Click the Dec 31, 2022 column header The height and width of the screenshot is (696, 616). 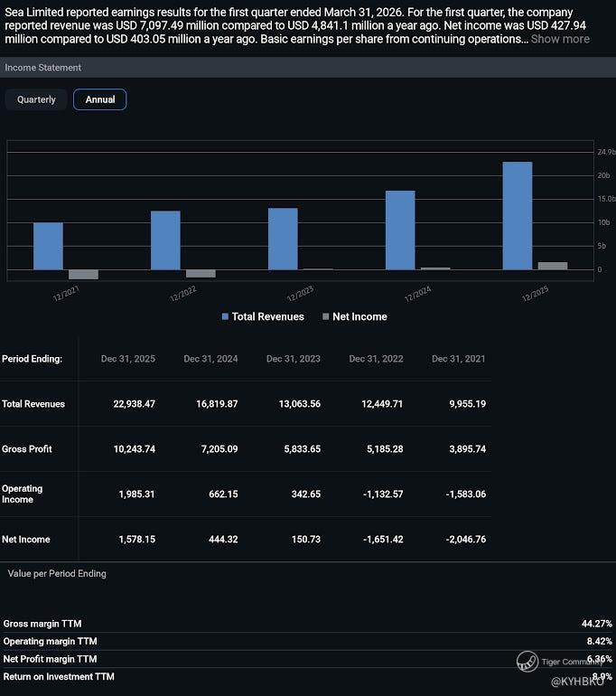(x=376, y=359)
